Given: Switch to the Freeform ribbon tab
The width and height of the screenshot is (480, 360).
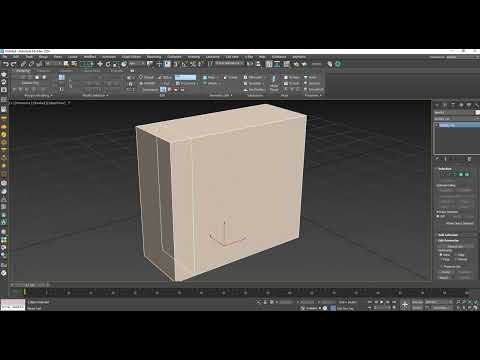Looking at the screenshot, I should click(x=44, y=71).
